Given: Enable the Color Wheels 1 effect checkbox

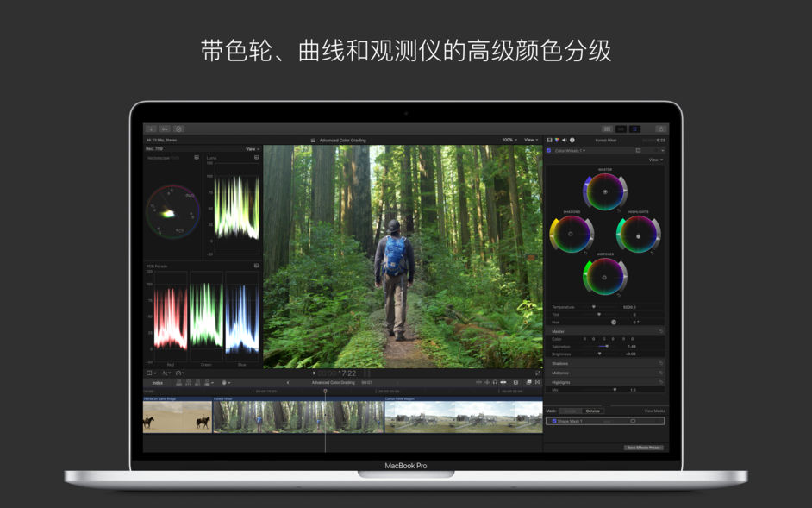Looking at the screenshot, I should click(549, 151).
